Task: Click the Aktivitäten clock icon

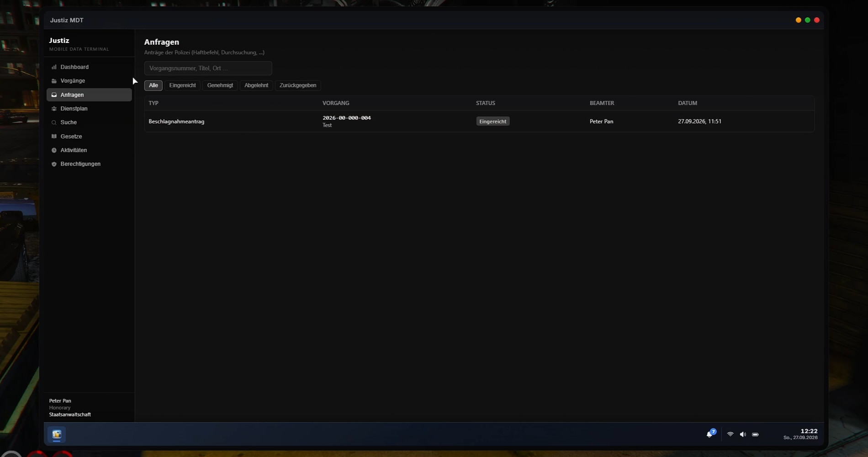Action: (54, 150)
